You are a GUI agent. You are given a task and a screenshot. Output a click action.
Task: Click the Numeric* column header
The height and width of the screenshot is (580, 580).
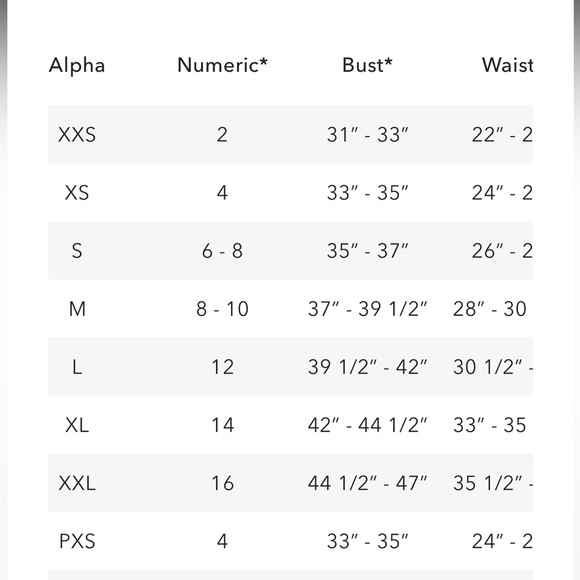point(222,65)
